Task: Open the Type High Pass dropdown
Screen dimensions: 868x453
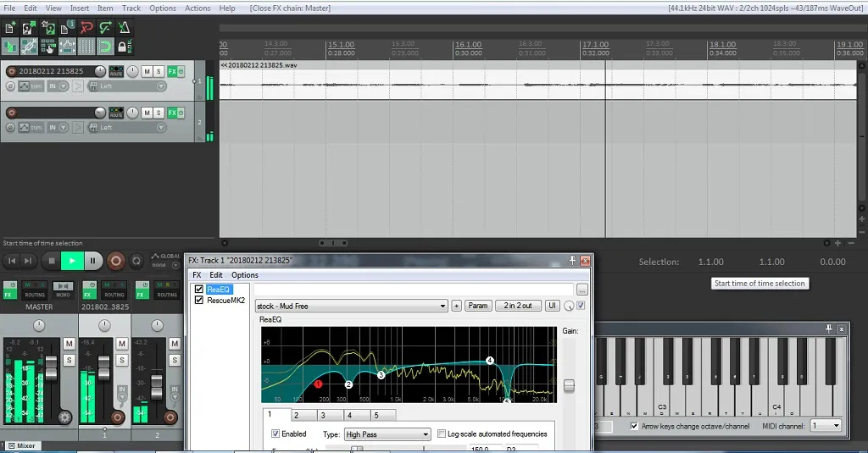Action: (x=387, y=434)
